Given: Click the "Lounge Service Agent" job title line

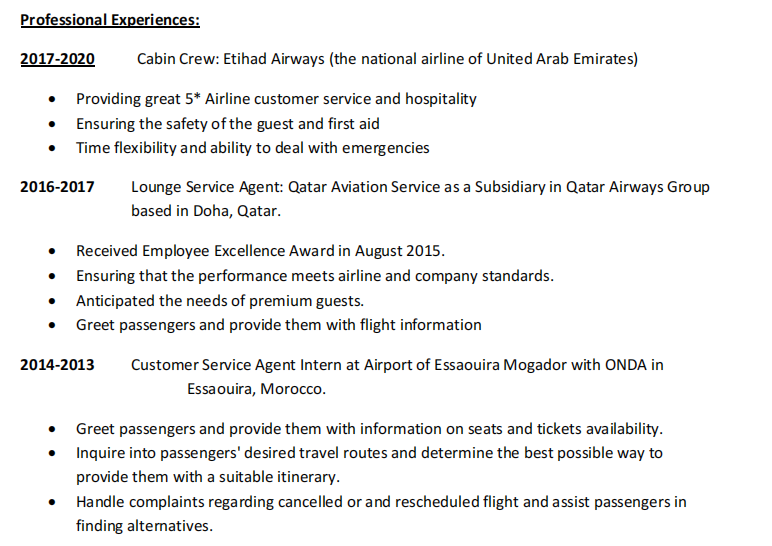Looking at the screenshot, I should tap(420, 187).
